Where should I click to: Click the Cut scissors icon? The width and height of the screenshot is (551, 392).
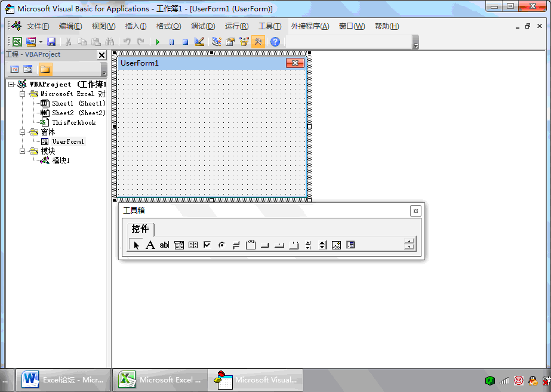click(68, 42)
